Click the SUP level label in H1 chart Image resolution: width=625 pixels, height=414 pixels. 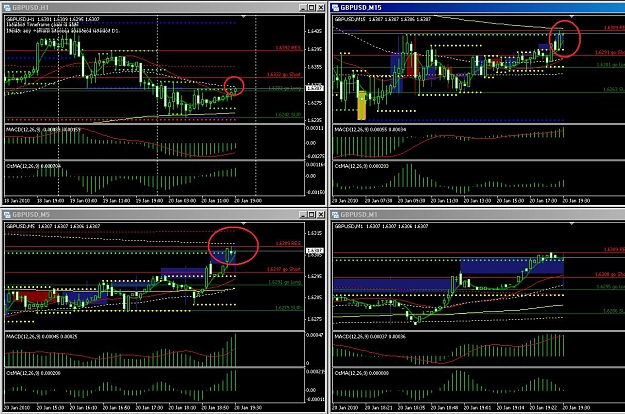288,114
